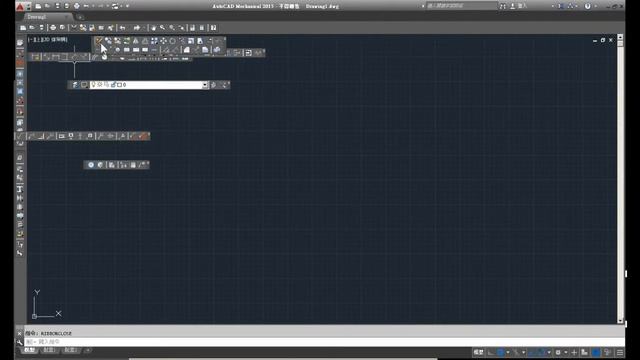
Task: Toggle the gear annotation button in the status bar
Action: tap(558, 352)
